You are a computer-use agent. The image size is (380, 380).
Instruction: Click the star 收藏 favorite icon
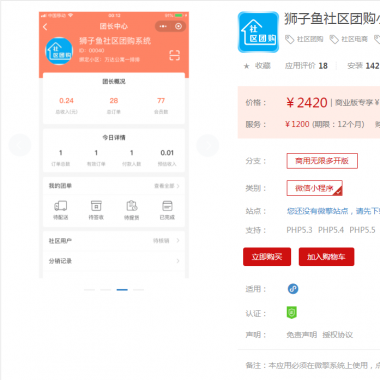tap(247, 66)
